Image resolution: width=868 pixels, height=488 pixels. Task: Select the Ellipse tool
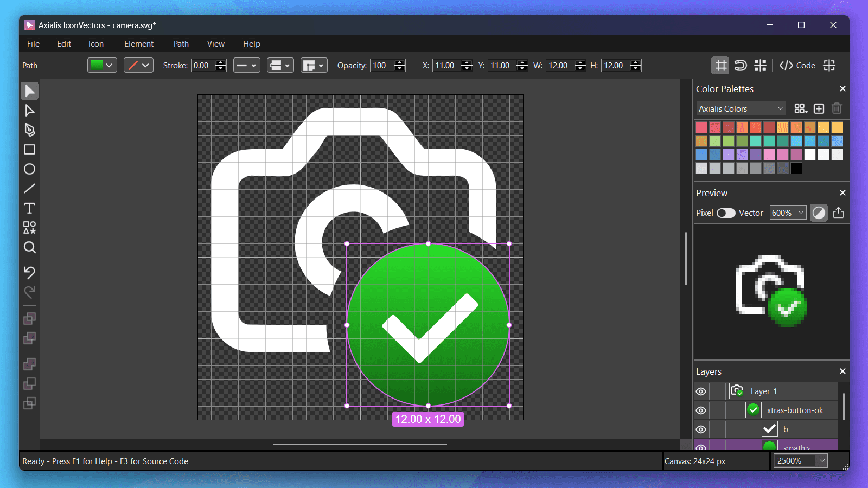tap(30, 169)
